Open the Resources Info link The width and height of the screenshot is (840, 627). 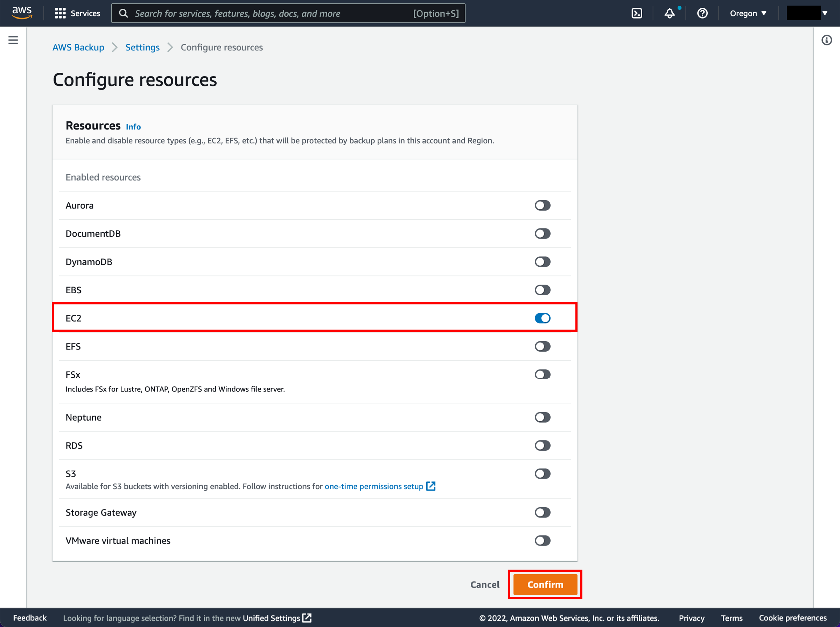coord(133,127)
